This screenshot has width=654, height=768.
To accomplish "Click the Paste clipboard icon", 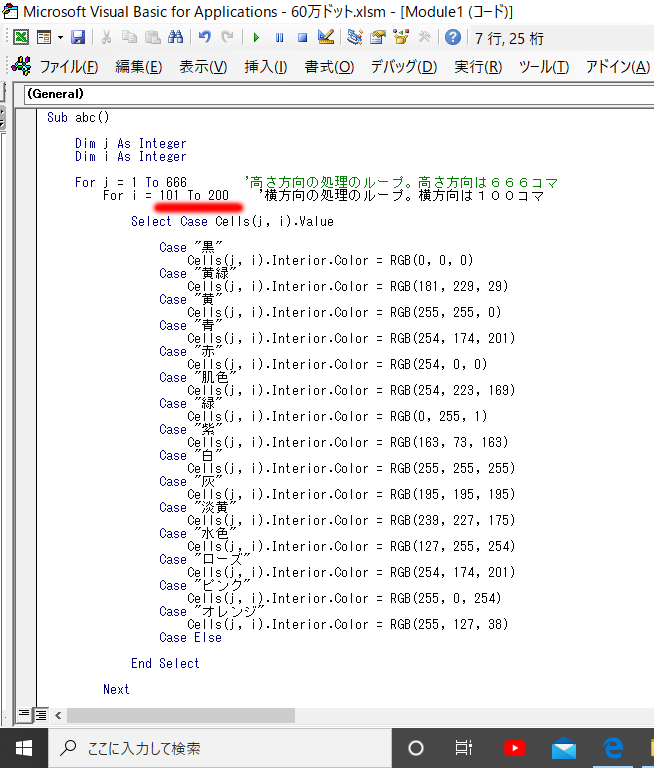I will [153, 37].
